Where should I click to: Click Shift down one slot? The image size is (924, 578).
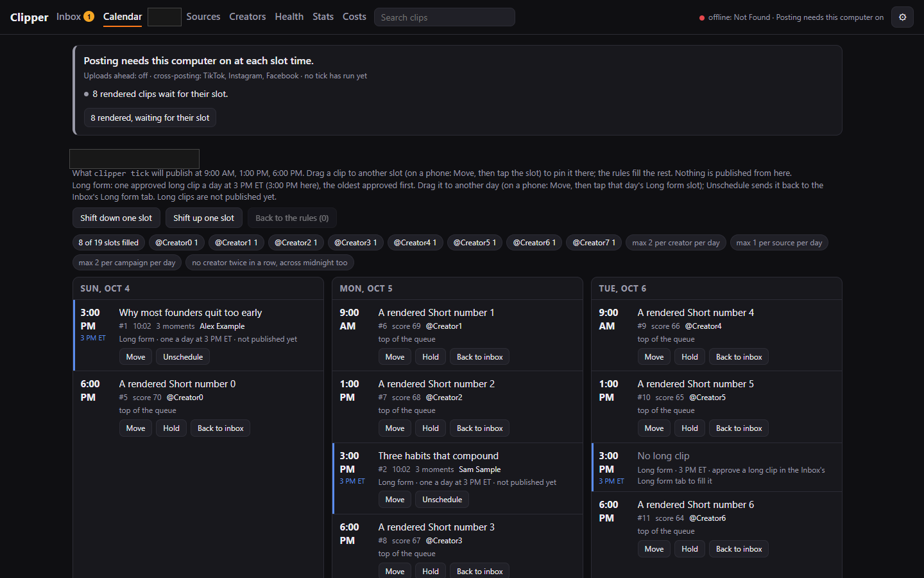(x=116, y=218)
